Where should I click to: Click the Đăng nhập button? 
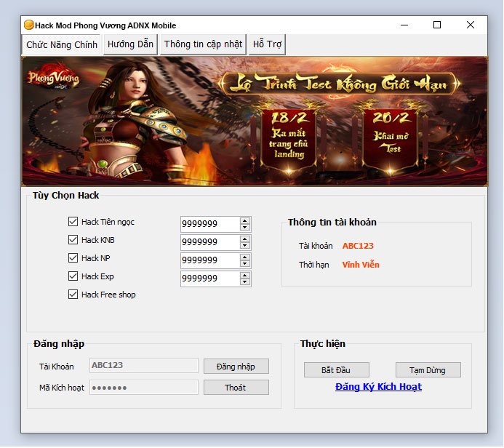[236, 367]
